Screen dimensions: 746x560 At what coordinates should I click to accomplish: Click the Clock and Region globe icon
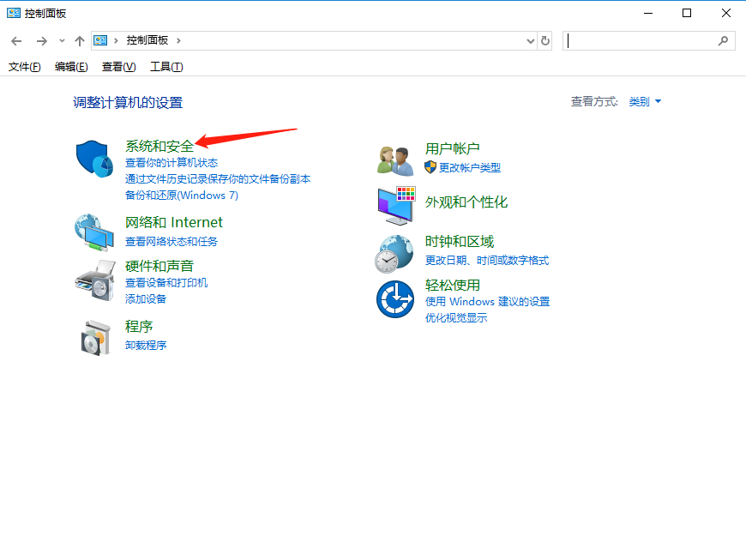point(396,253)
